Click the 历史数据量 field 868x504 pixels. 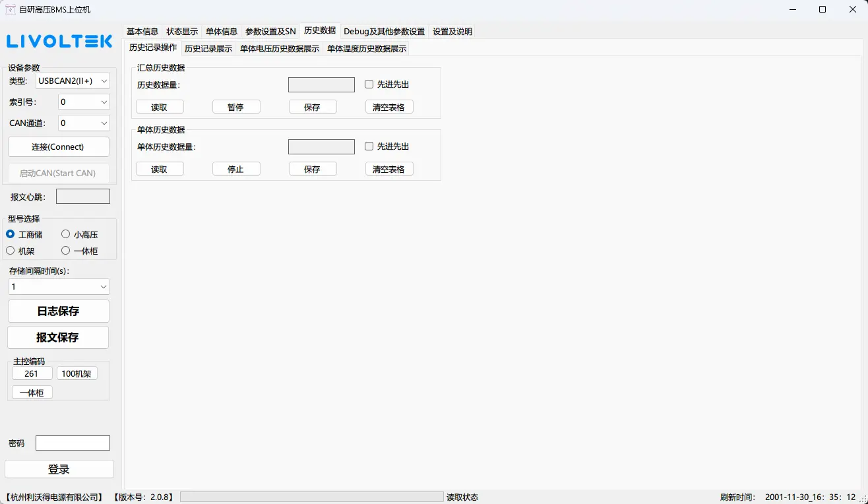321,84
